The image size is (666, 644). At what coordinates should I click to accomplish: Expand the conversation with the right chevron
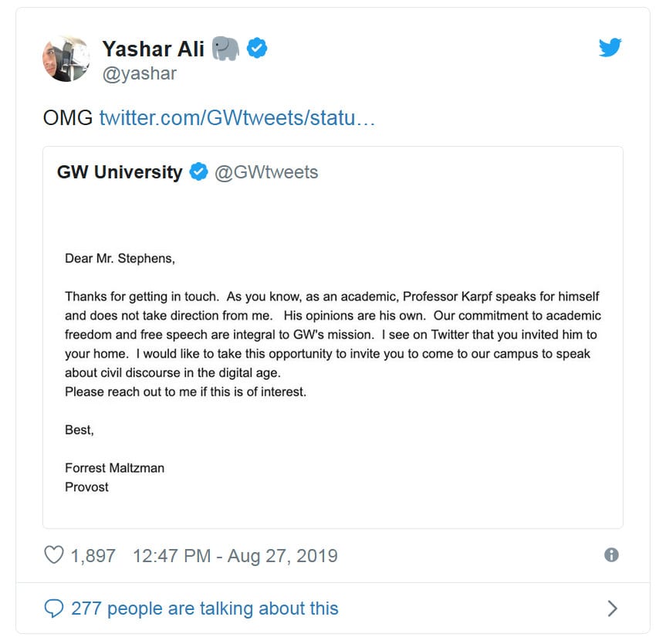click(x=612, y=608)
